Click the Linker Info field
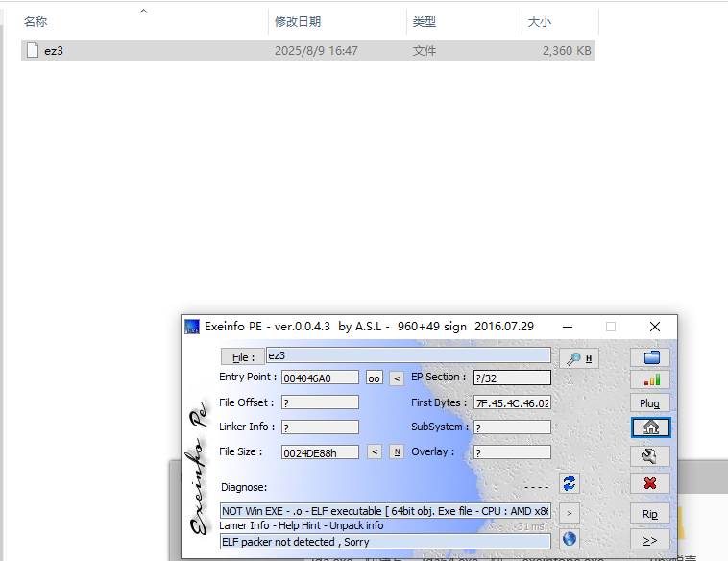 (x=320, y=427)
